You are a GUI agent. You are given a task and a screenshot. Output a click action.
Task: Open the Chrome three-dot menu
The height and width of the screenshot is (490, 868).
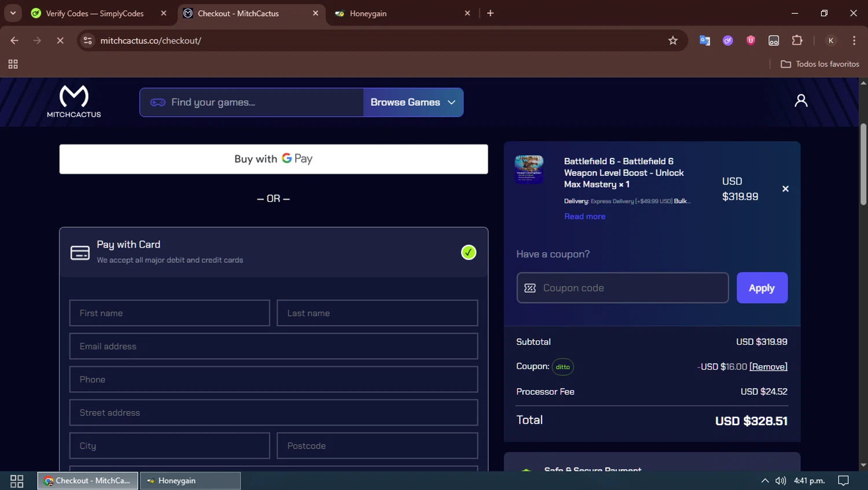tap(854, 40)
